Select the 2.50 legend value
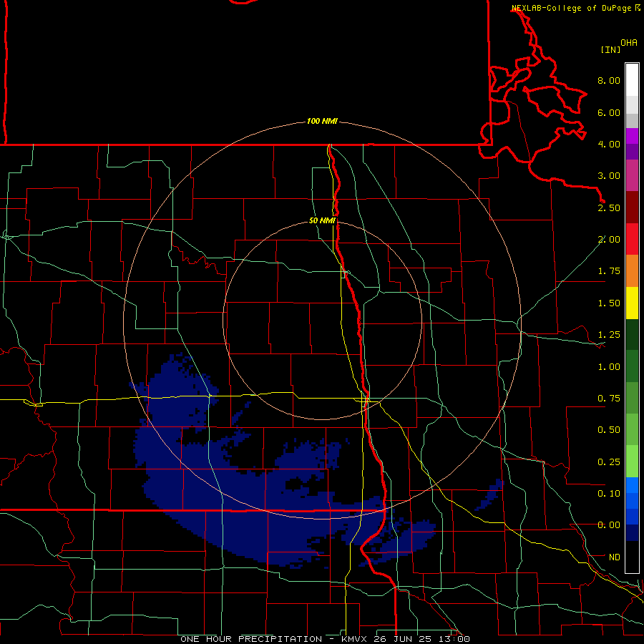This screenshot has height=644, width=644. 609,208
